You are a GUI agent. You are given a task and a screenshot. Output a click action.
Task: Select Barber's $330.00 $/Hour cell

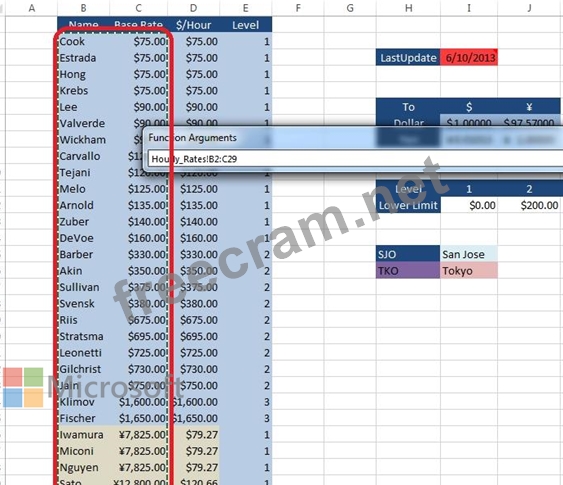tap(194, 255)
